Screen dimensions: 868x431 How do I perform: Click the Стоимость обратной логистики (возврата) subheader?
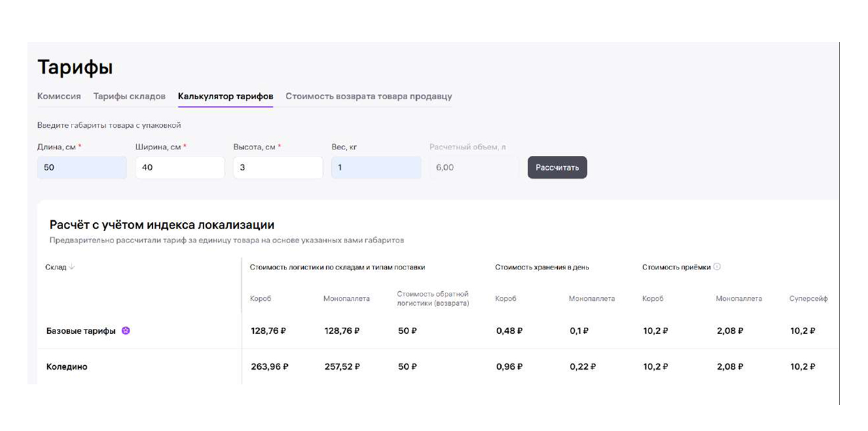tap(433, 299)
